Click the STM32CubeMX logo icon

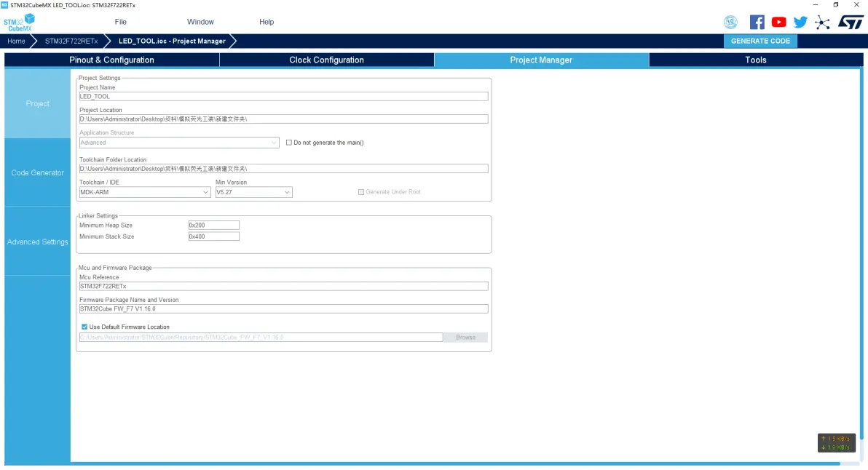pyautogui.click(x=20, y=23)
